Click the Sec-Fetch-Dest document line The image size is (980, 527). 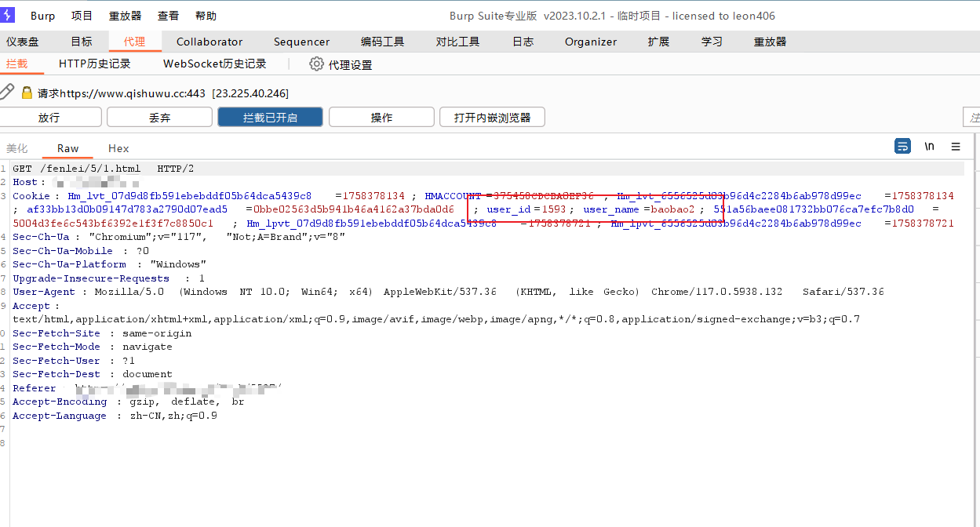(x=93, y=374)
